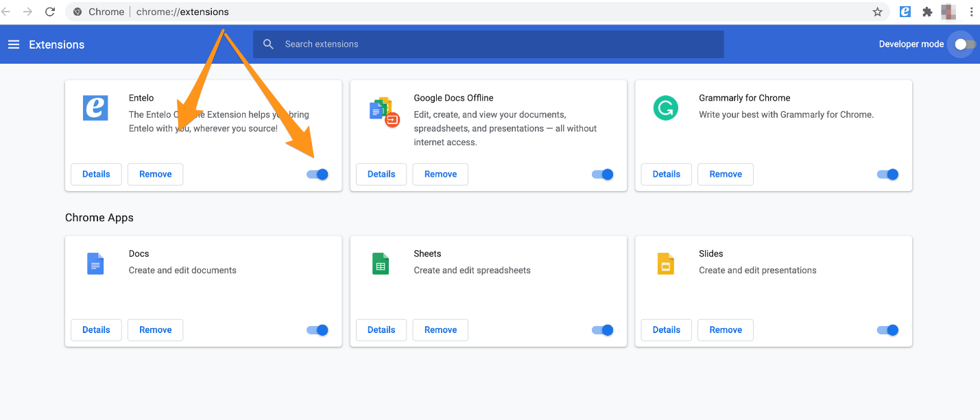Click the Docs app name
The width and height of the screenshot is (980, 420).
click(x=139, y=254)
